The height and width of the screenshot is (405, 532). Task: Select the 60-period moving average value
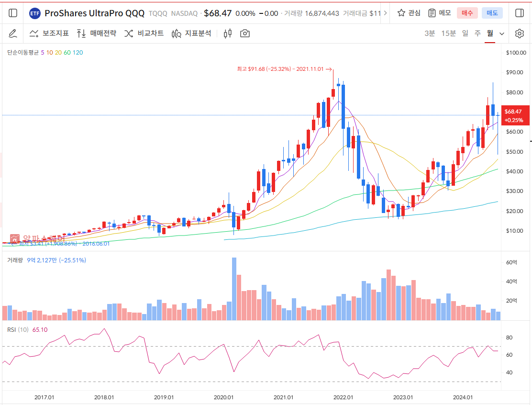coord(67,52)
